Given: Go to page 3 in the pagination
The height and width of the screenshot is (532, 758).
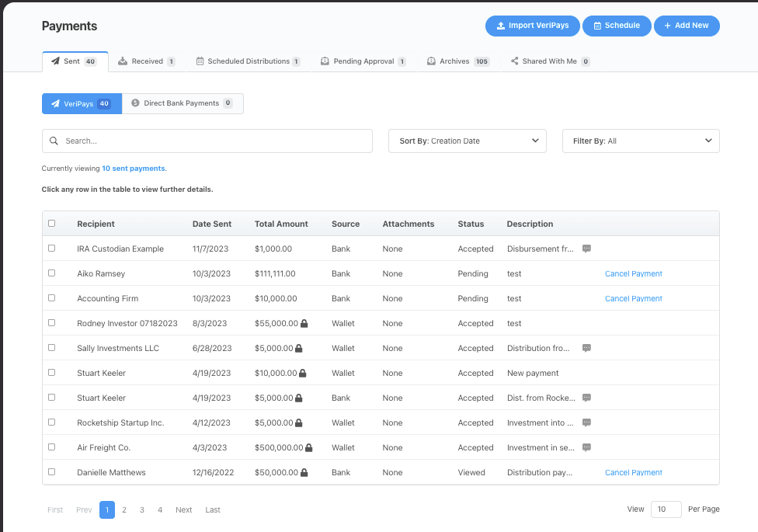Looking at the screenshot, I should click(x=142, y=509).
